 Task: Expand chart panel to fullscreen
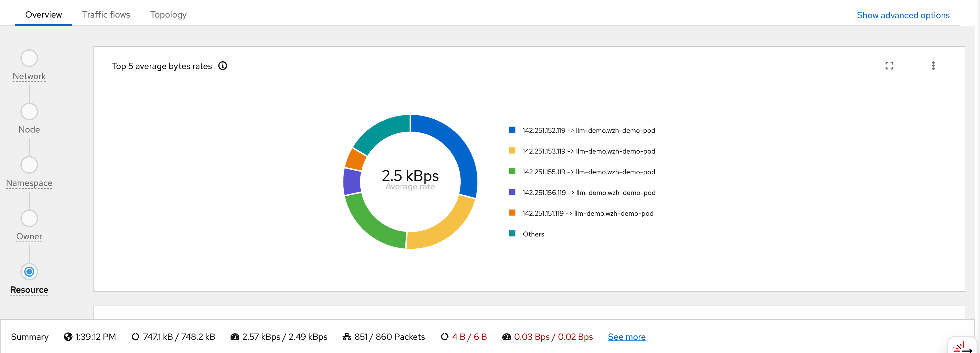click(889, 66)
